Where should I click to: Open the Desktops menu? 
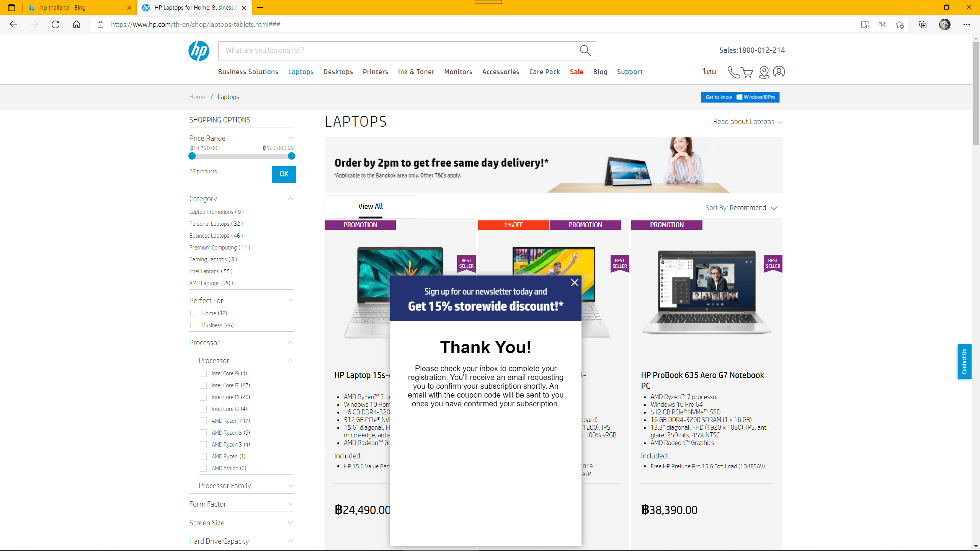(338, 72)
